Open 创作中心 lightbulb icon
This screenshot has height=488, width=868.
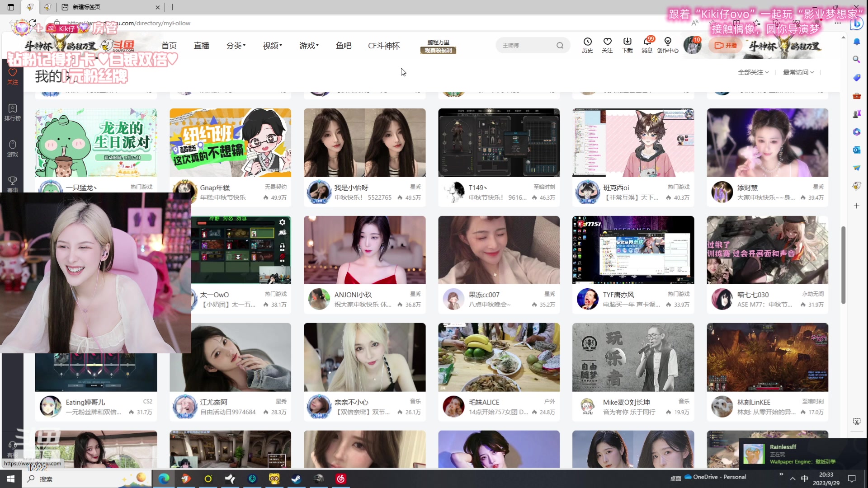(x=668, y=45)
